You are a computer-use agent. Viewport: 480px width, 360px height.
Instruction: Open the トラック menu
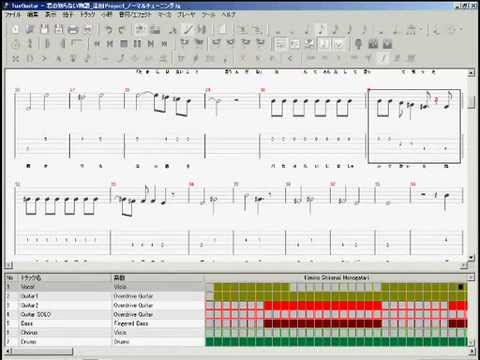tap(87, 15)
